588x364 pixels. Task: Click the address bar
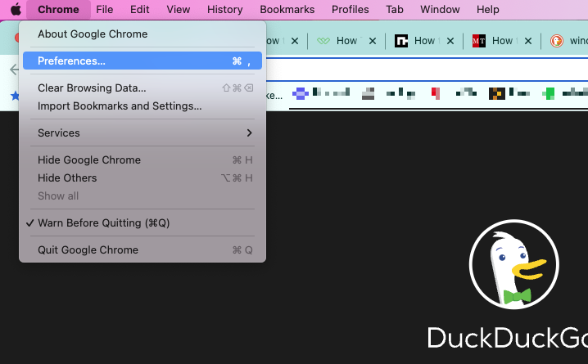coord(427,70)
